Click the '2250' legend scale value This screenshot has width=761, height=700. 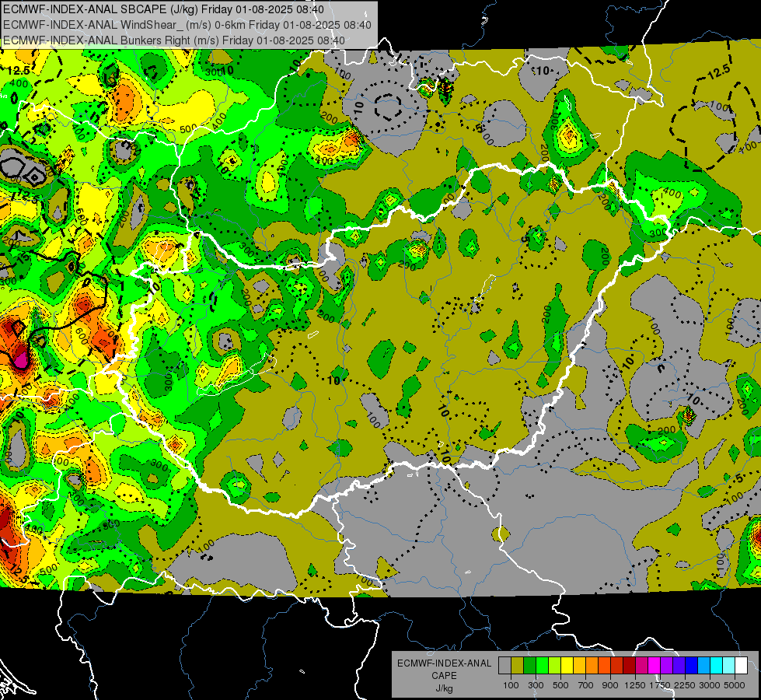click(x=686, y=685)
